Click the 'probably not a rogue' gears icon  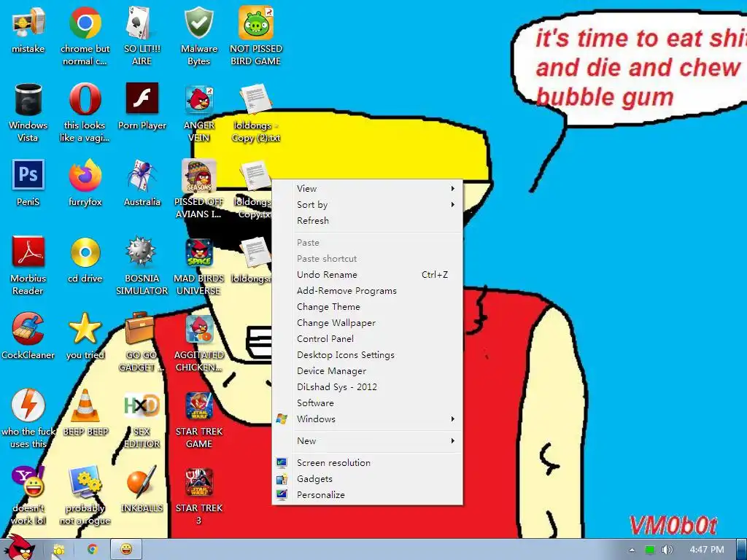85,496
